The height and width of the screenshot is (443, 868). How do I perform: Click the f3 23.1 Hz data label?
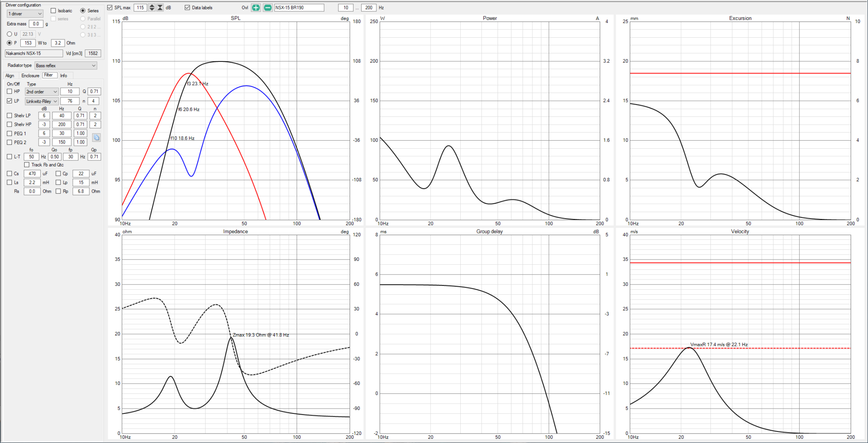coord(198,84)
